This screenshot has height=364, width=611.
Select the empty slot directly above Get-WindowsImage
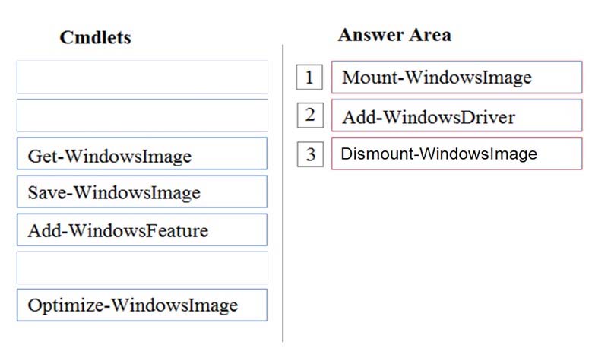click(142, 116)
